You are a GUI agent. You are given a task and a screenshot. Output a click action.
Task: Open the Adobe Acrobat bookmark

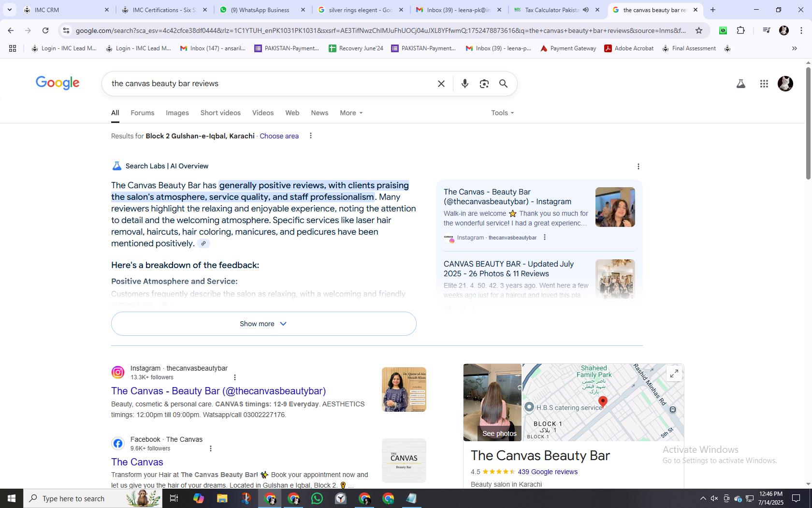[629, 48]
